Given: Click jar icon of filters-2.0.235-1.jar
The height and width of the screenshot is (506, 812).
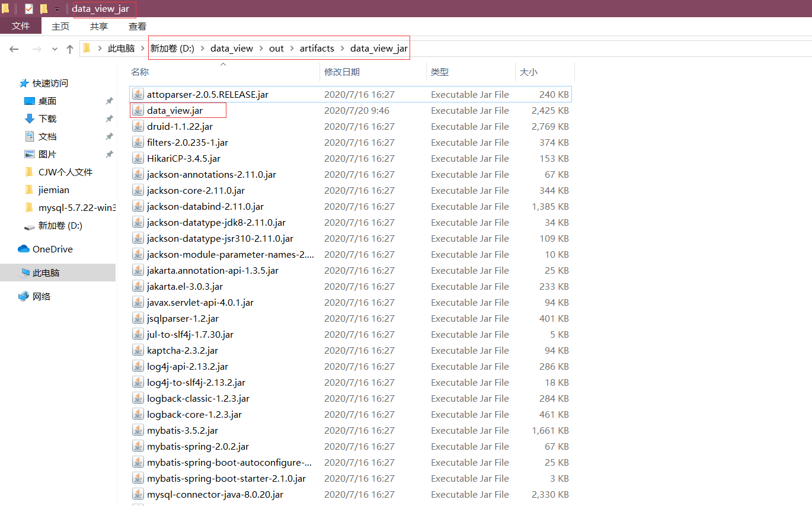Looking at the screenshot, I should click(138, 142).
